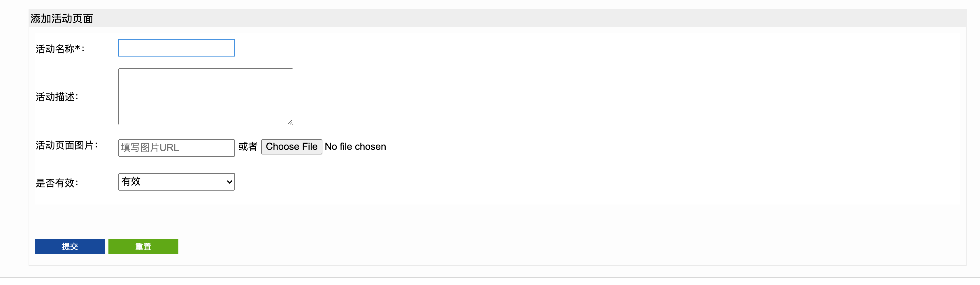Click the No file chosen text
The width and height of the screenshot is (980, 285).
(355, 147)
